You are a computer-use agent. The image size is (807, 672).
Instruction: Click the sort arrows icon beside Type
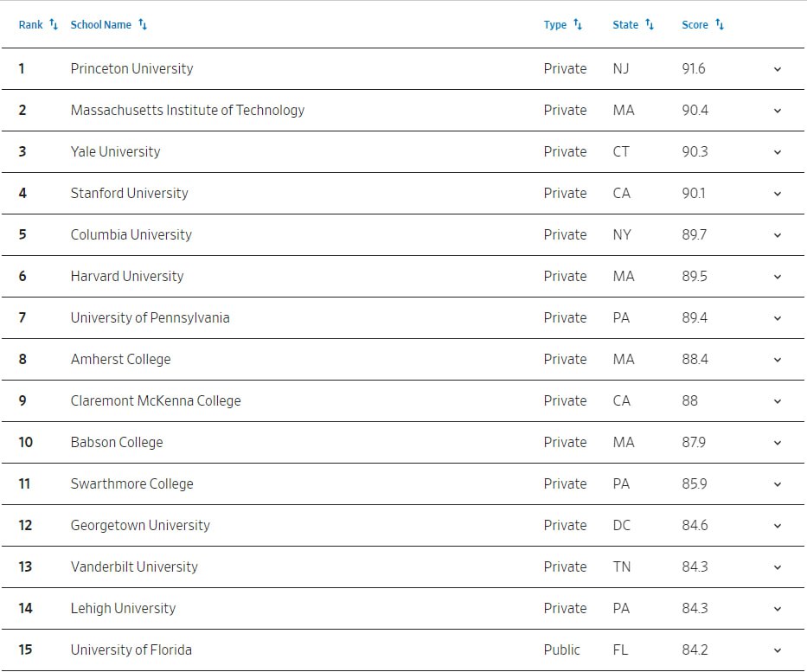point(578,24)
